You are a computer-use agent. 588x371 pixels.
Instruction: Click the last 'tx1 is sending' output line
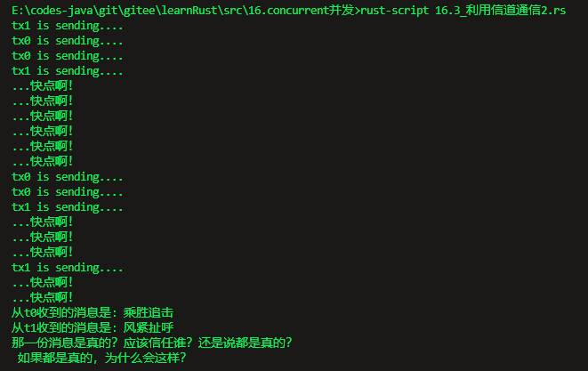click(68, 267)
